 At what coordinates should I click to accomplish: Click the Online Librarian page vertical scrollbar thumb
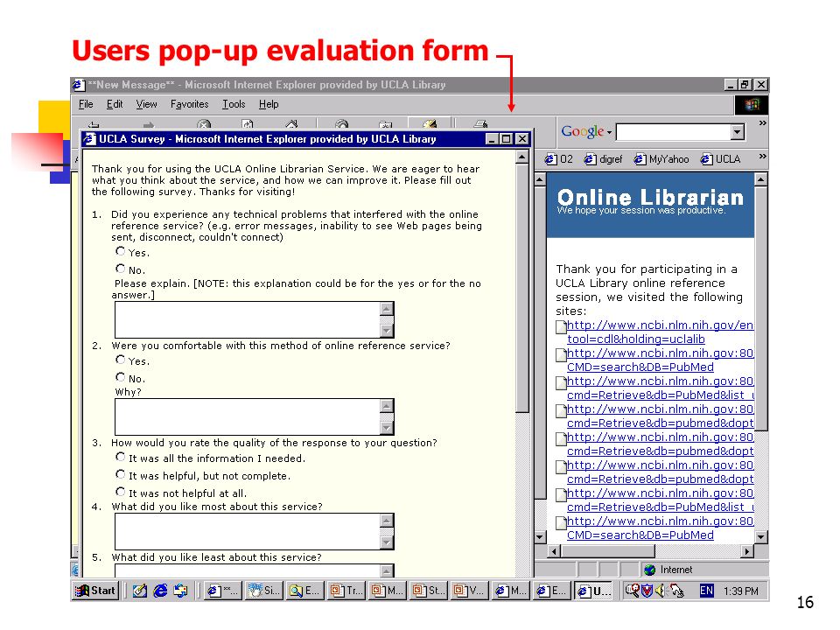point(760,309)
